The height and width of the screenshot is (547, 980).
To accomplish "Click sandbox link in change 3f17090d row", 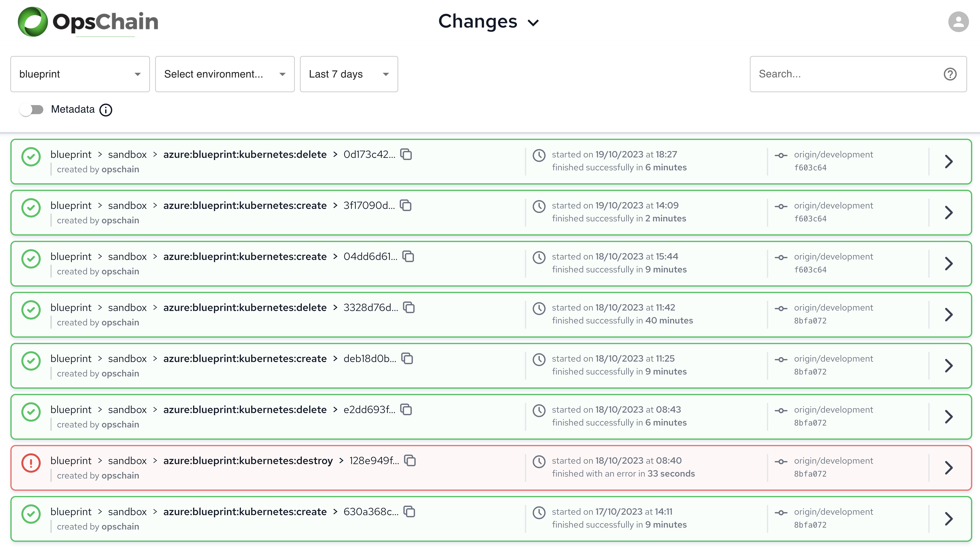I will [127, 206].
